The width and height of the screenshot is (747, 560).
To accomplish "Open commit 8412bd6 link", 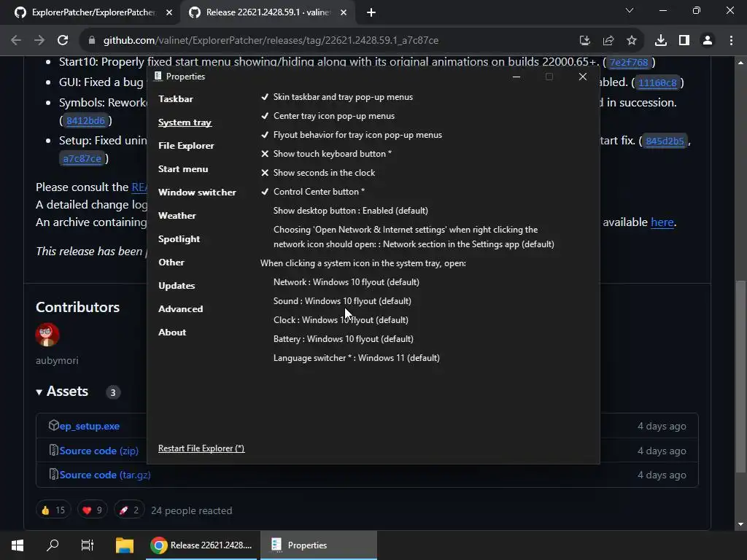I will (85, 120).
